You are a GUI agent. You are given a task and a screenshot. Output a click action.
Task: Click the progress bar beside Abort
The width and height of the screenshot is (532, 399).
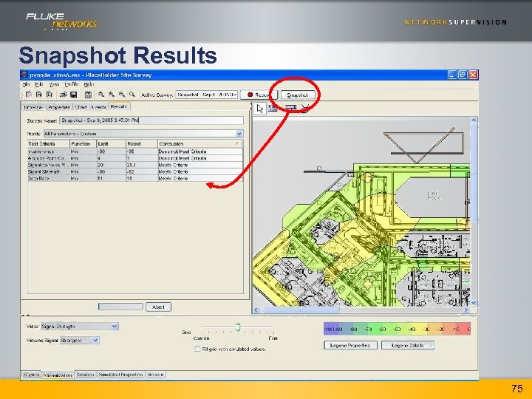coord(120,307)
